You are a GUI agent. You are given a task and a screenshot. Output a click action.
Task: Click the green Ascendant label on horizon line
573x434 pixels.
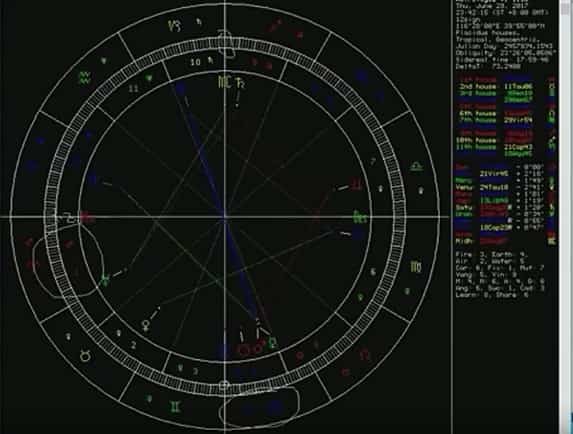click(x=360, y=218)
